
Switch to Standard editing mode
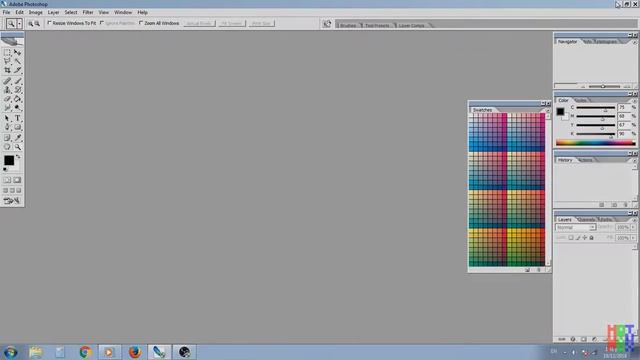7,180
